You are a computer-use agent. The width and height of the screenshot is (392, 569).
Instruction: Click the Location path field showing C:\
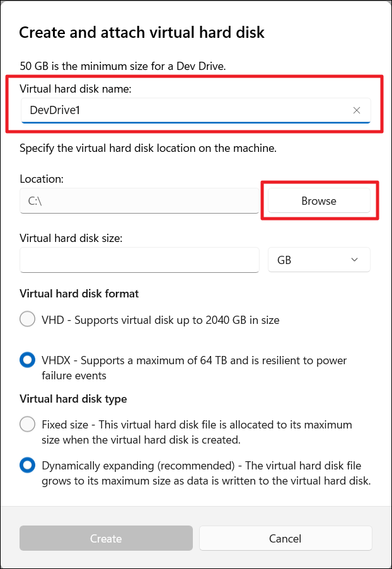coord(139,201)
